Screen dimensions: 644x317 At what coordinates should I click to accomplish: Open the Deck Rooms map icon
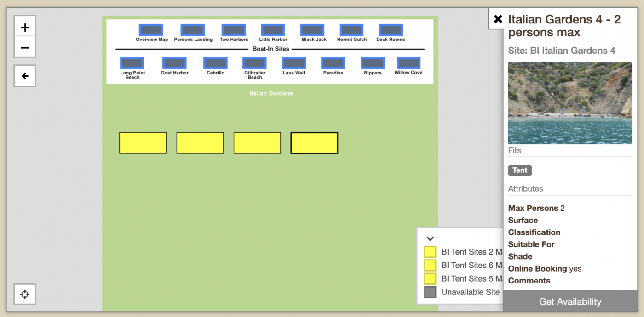pyautogui.click(x=391, y=30)
